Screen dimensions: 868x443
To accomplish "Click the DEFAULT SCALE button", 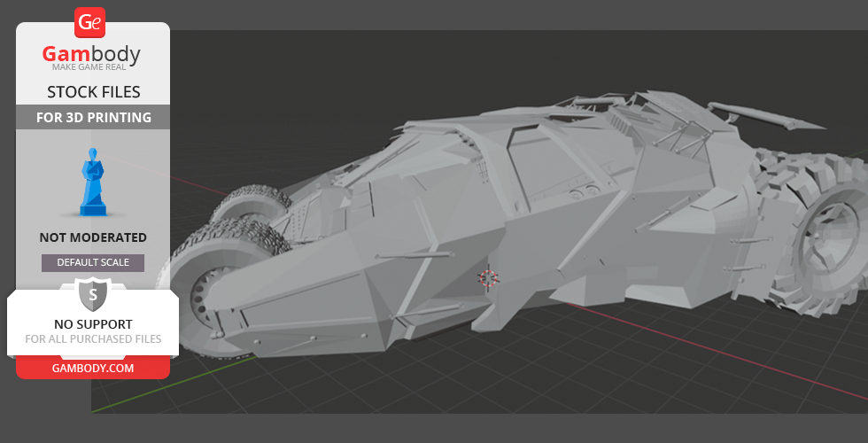I will pos(93,262).
